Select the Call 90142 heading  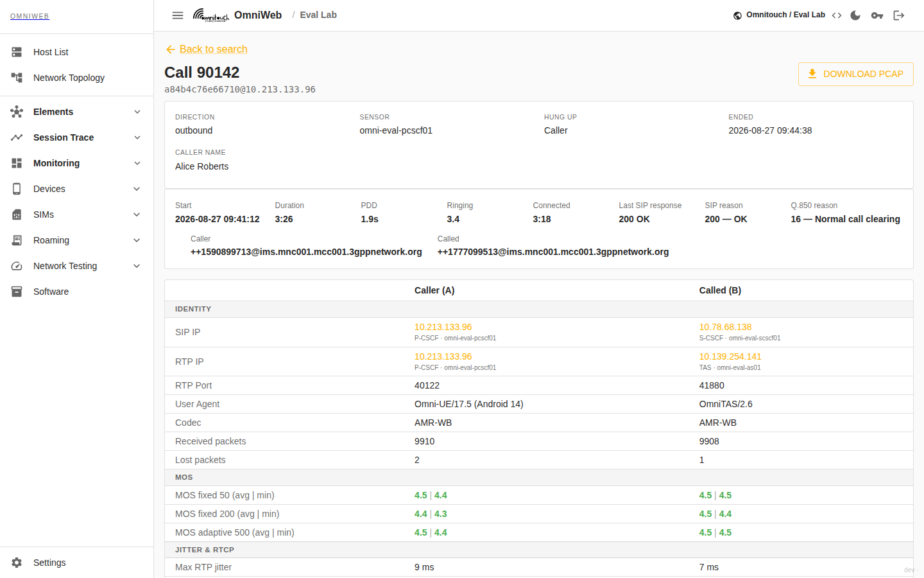click(x=202, y=73)
